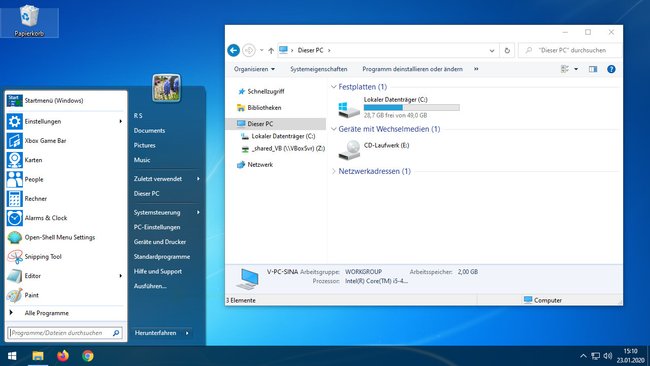
Task: Open Herunterfahren options arrow
Action: [187, 333]
